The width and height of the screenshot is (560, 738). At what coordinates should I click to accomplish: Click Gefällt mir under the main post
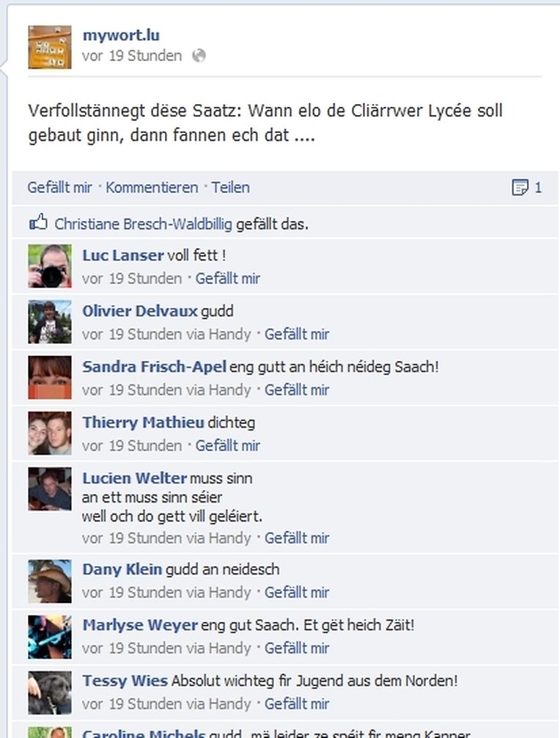click(x=59, y=187)
